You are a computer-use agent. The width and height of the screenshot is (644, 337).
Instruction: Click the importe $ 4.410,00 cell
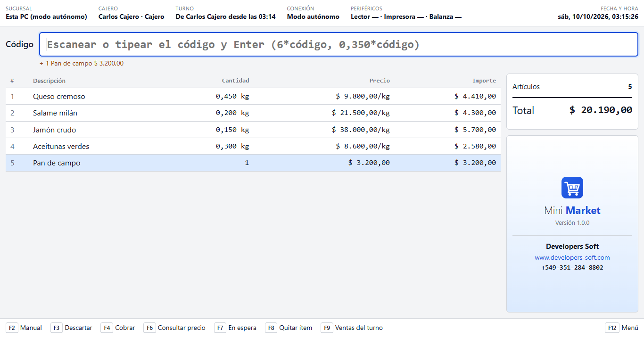475,96
